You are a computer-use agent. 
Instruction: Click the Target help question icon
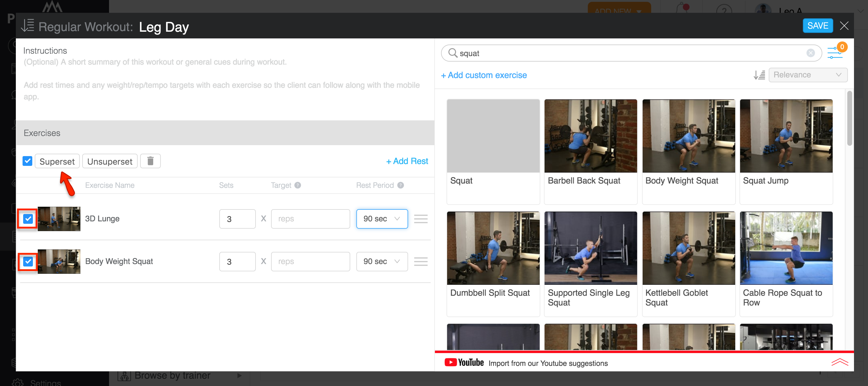coord(298,185)
